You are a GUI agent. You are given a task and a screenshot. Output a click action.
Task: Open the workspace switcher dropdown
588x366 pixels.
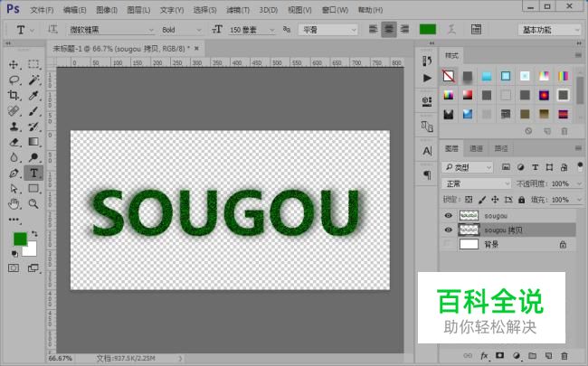pyautogui.click(x=549, y=30)
